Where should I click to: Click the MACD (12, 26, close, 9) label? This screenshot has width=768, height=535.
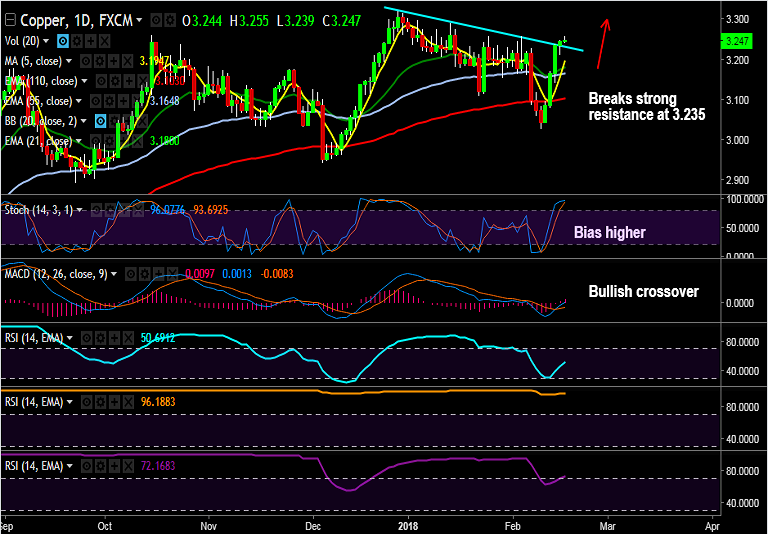pyautogui.click(x=56, y=274)
